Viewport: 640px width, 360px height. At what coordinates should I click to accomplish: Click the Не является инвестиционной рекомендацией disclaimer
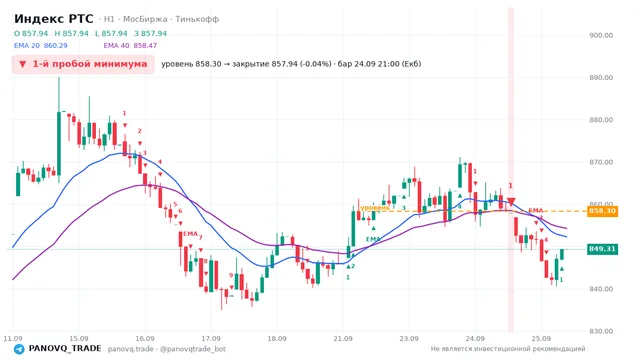(508, 349)
